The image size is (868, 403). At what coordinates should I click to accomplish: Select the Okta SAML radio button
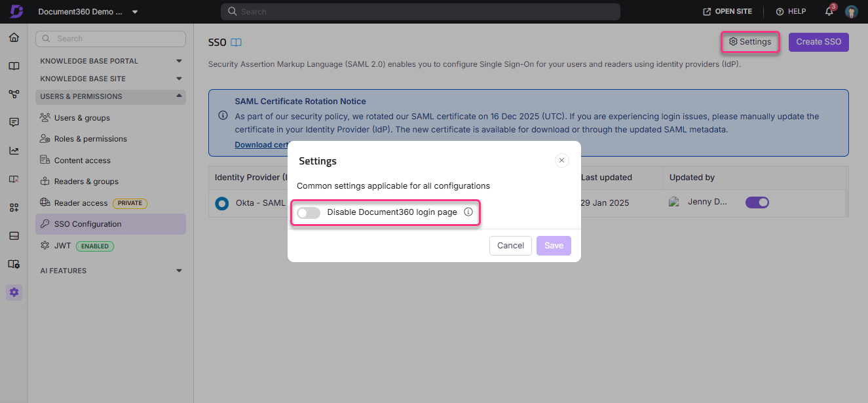click(x=222, y=203)
